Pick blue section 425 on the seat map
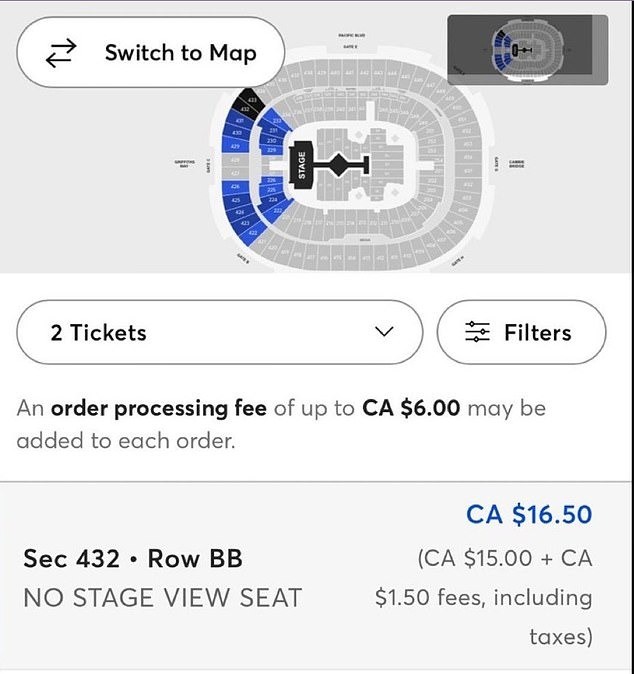Viewport: 634px width, 674px height. point(237,200)
